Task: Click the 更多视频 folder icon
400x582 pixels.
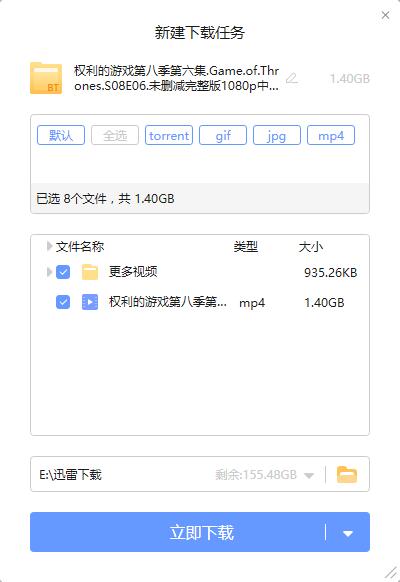Action: point(90,272)
